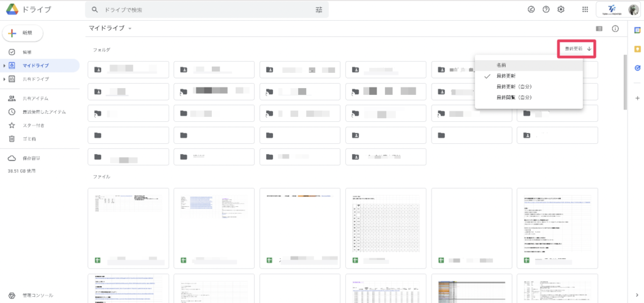Click the 新規 (New) button
Image resolution: width=644 pixels, height=303 pixels.
(x=23, y=33)
